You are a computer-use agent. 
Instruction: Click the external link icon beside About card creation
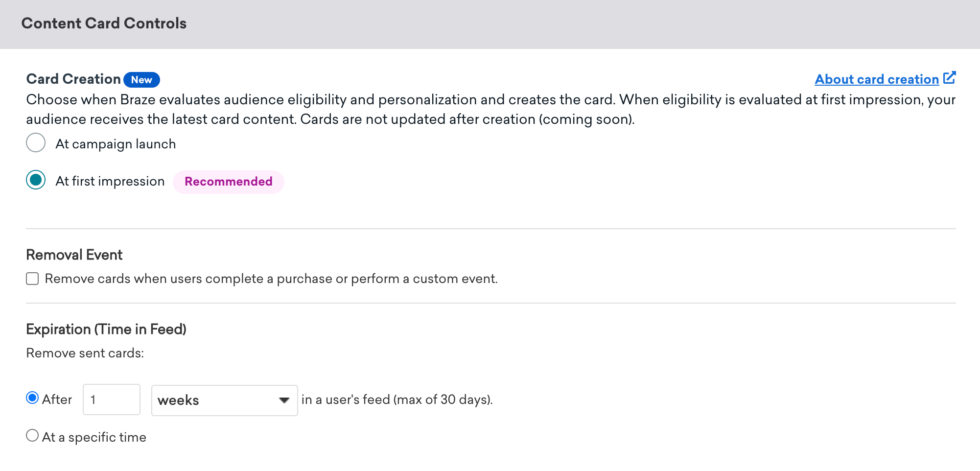click(949, 78)
